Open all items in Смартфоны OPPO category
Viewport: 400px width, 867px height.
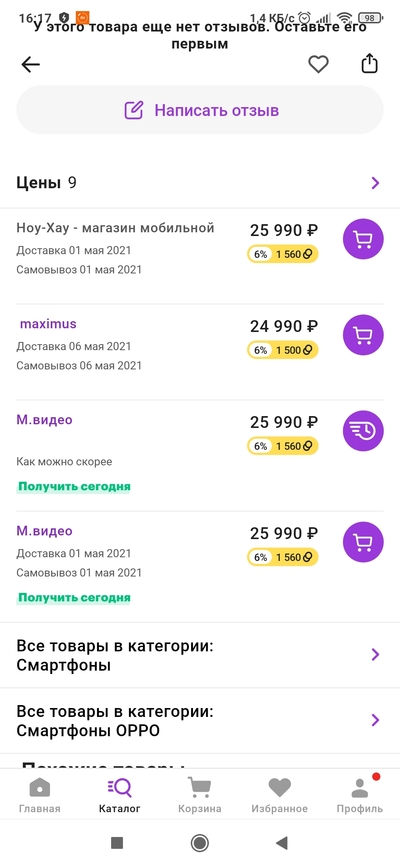coord(200,720)
